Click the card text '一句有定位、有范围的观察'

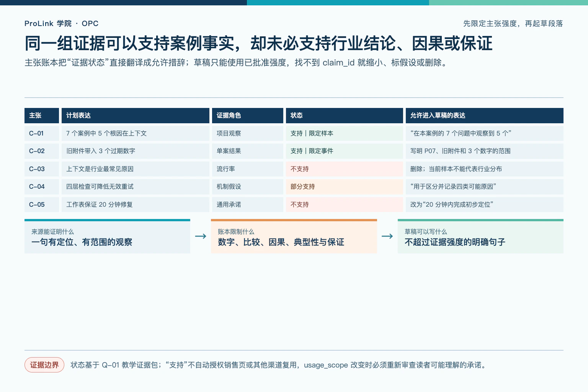click(82, 242)
